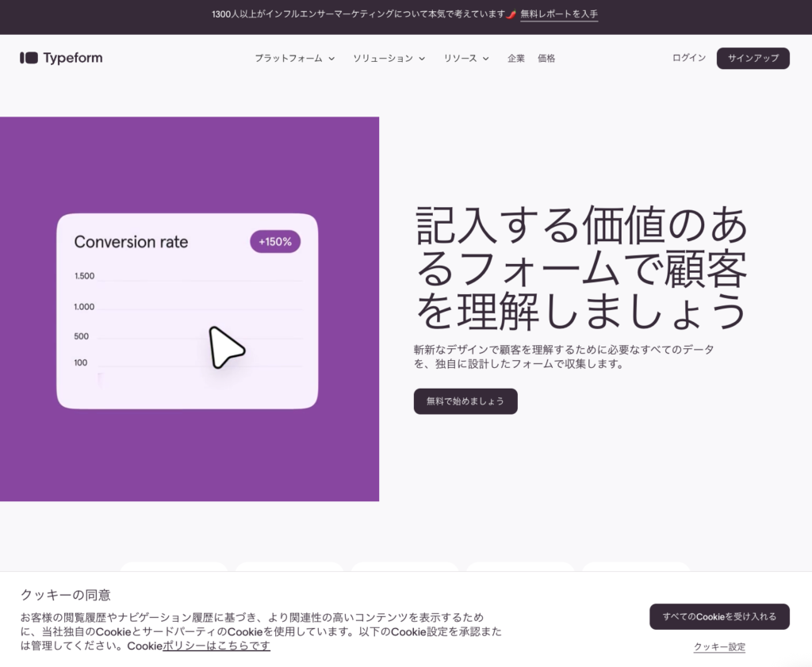
Task: Click the 無料で始めましょう button
Action: pyautogui.click(x=465, y=401)
